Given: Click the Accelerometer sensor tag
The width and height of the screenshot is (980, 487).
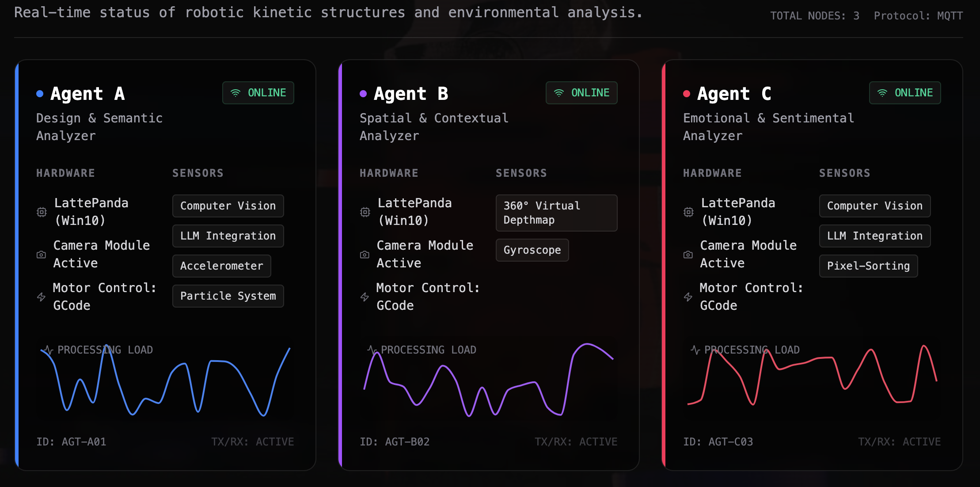Looking at the screenshot, I should (221, 266).
